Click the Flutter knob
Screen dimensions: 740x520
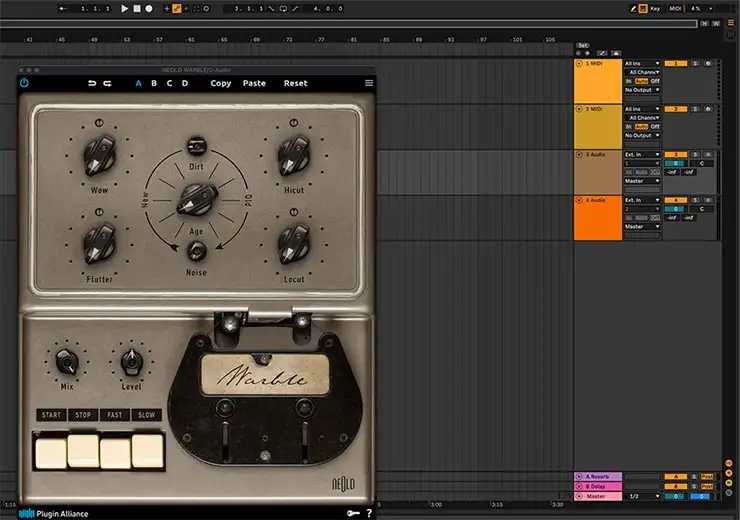click(x=100, y=244)
